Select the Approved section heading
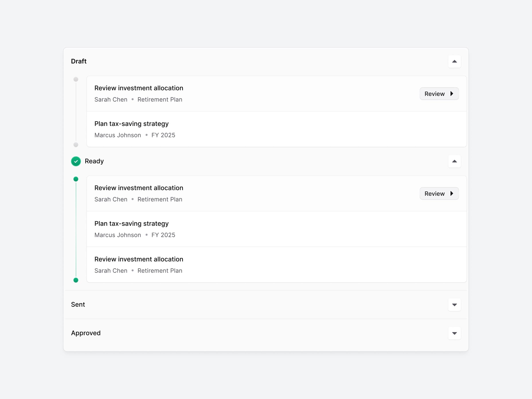 click(x=86, y=333)
